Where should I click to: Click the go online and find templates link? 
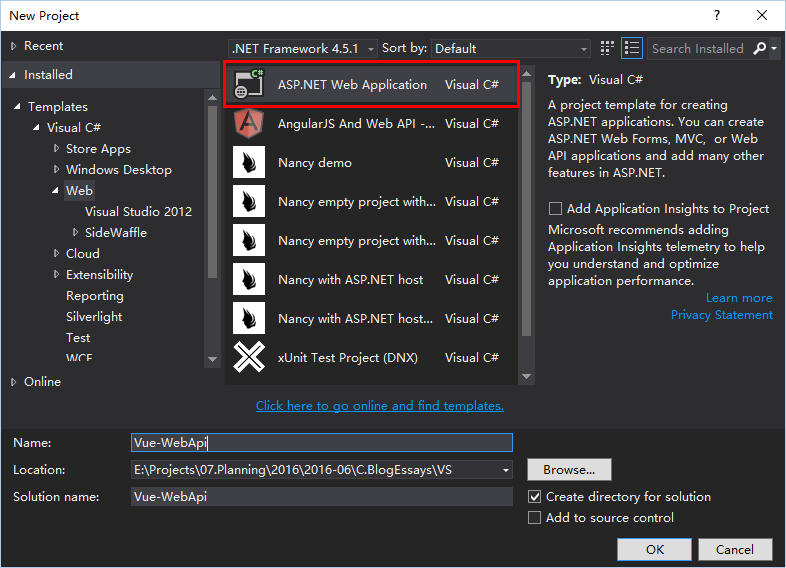[x=379, y=406]
